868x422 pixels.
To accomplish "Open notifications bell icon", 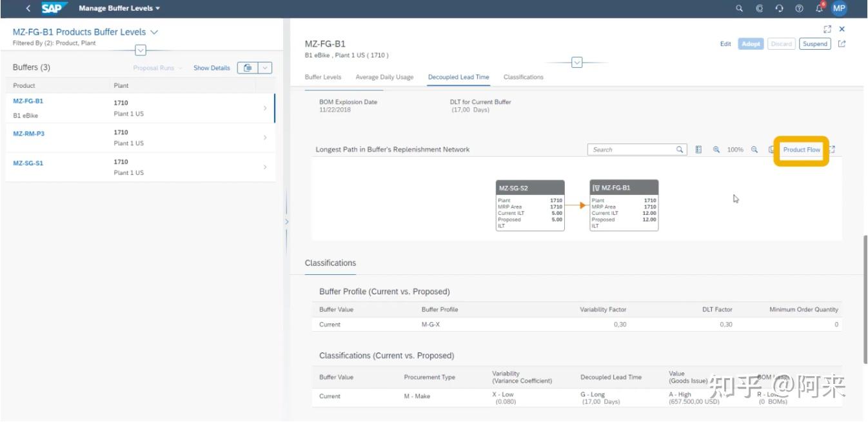I will pos(818,8).
